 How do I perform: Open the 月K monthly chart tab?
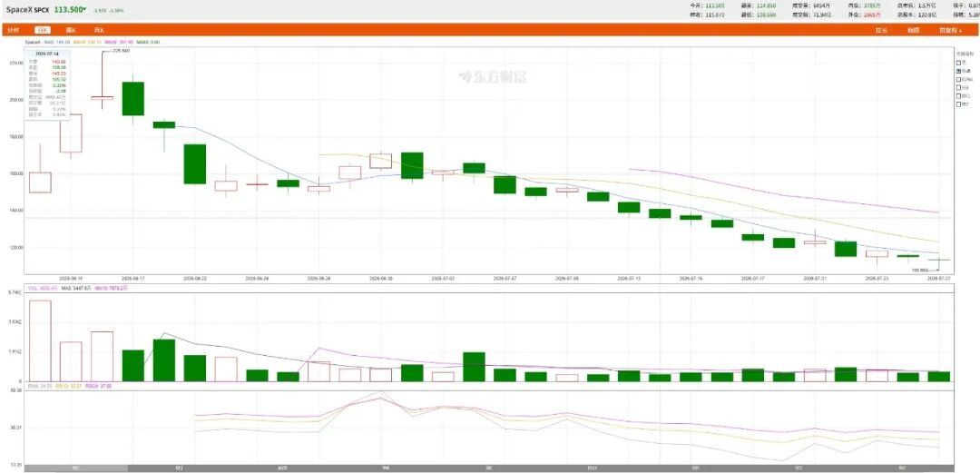tap(99, 30)
